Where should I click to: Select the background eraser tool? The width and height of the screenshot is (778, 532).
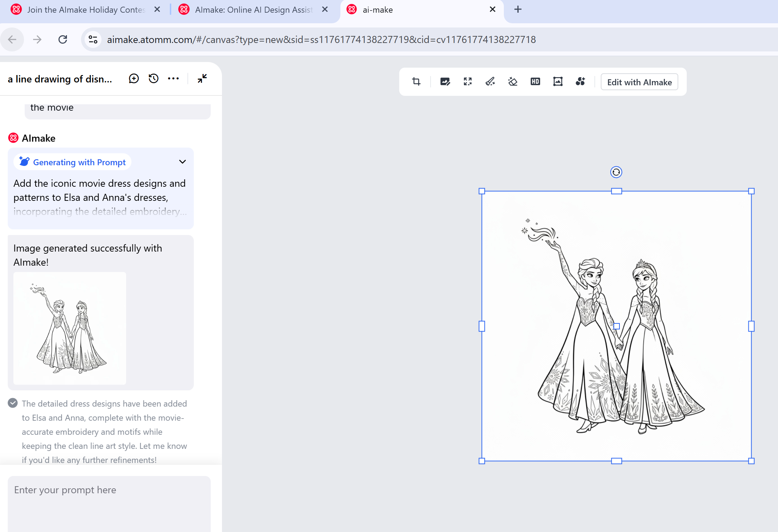[513, 81]
